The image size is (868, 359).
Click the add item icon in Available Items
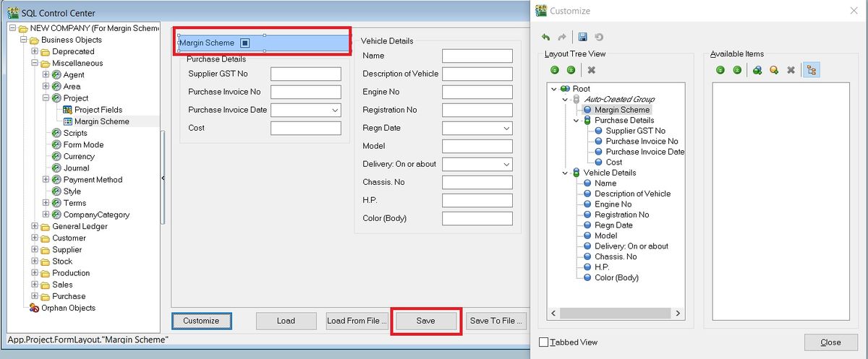tap(774, 70)
